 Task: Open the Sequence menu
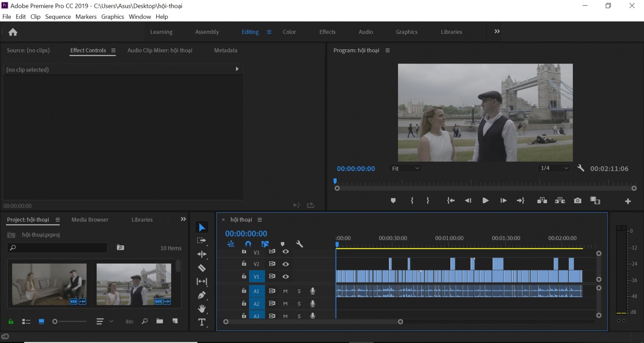click(x=58, y=17)
